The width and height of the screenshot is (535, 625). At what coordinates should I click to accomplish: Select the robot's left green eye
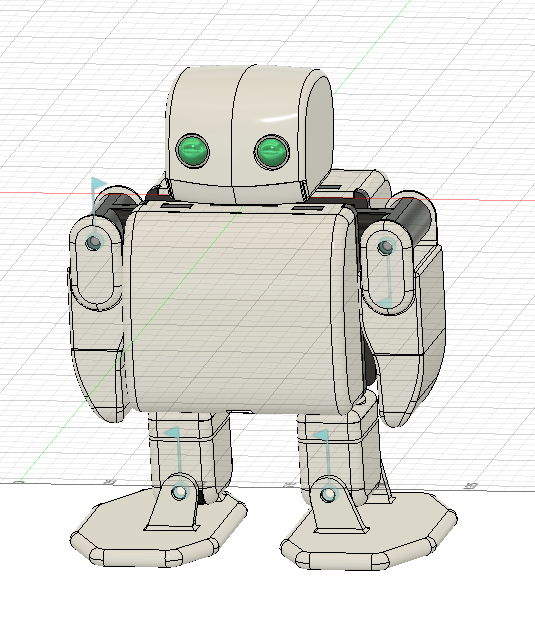(x=193, y=151)
